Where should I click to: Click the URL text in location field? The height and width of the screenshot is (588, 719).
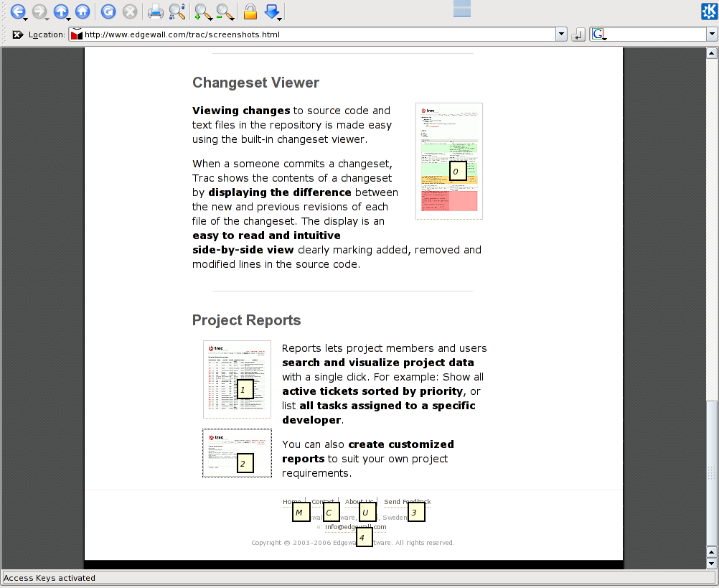182,34
